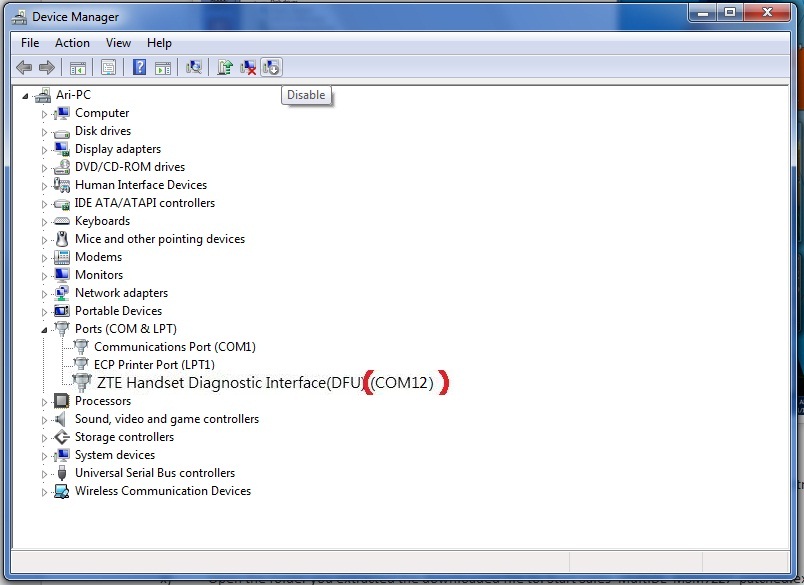Select the Network adapters category icon

62,293
